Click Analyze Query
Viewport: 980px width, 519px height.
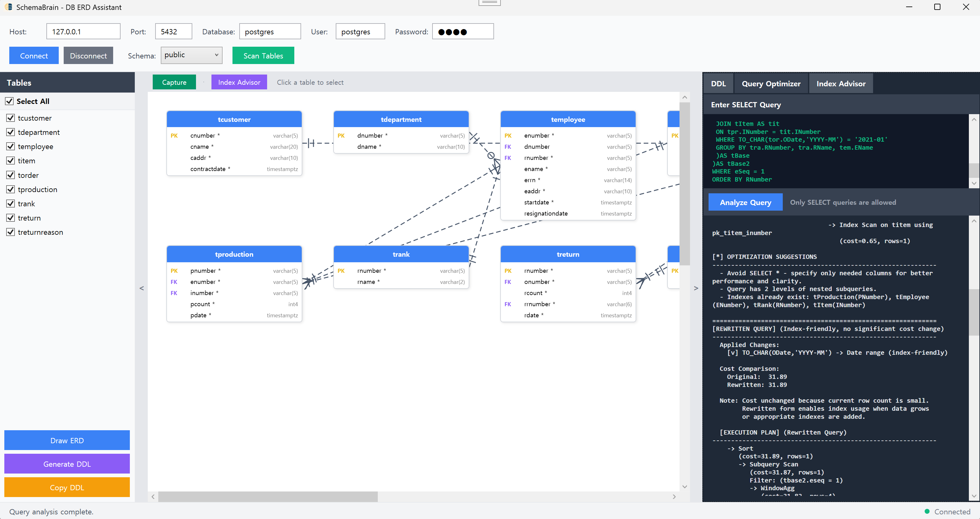point(745,202)
